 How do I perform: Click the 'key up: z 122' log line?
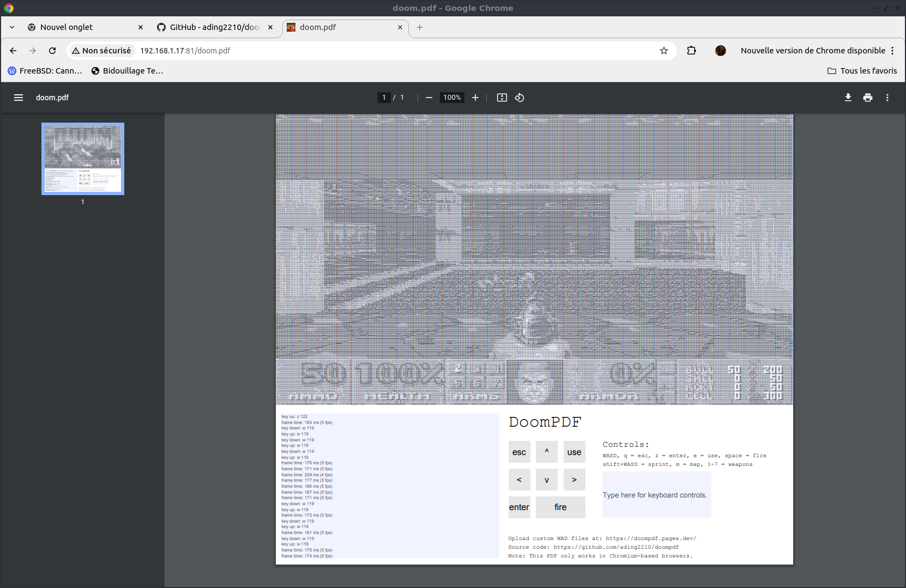294,416
